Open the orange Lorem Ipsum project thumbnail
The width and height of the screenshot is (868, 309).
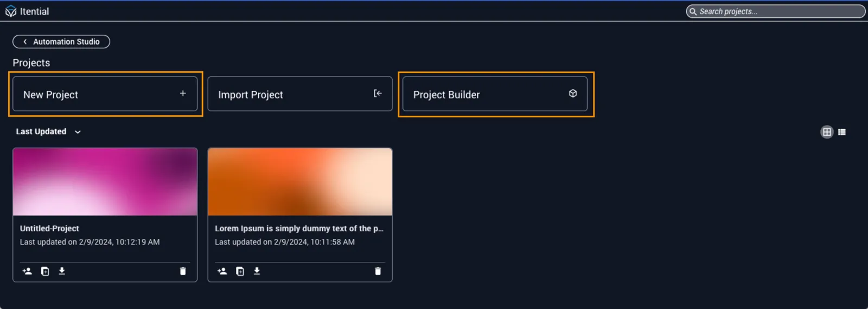point(300,182)
